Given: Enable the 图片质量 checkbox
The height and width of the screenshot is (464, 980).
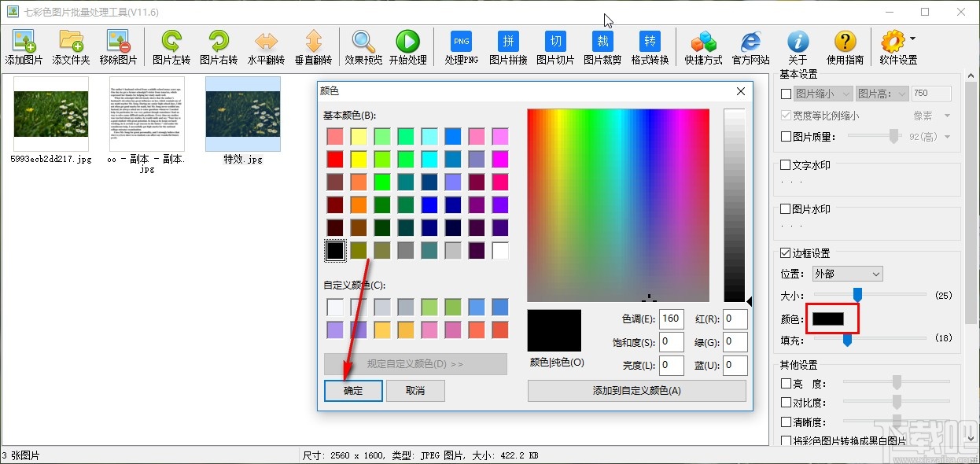Looking at the screenshot, I should (786, 137).
